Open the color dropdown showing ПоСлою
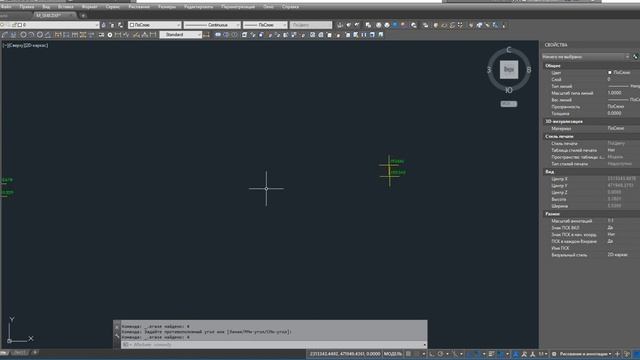The height and width of the screenshot is (360, 640). tap(155, 25)
